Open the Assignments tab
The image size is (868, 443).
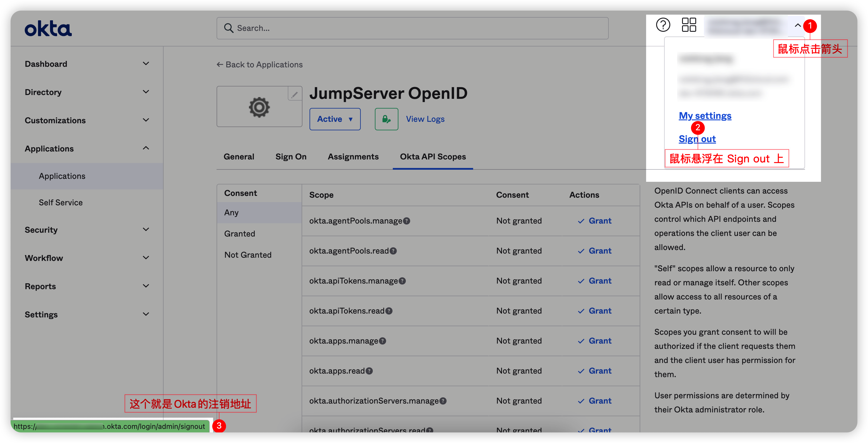353,157
